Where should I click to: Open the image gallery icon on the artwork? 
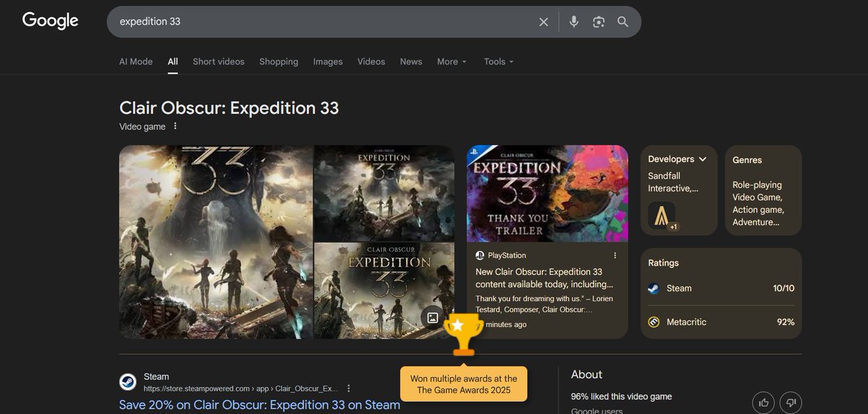point(433,317)
